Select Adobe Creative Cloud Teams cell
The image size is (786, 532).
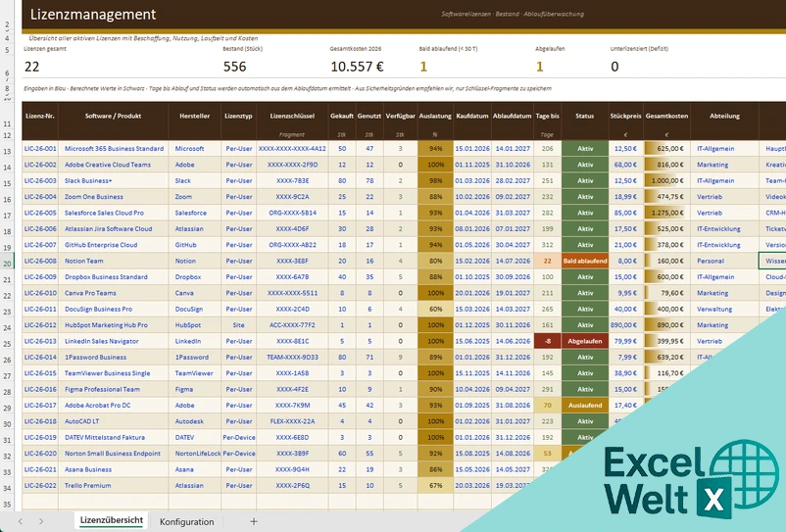coord(114,165)
